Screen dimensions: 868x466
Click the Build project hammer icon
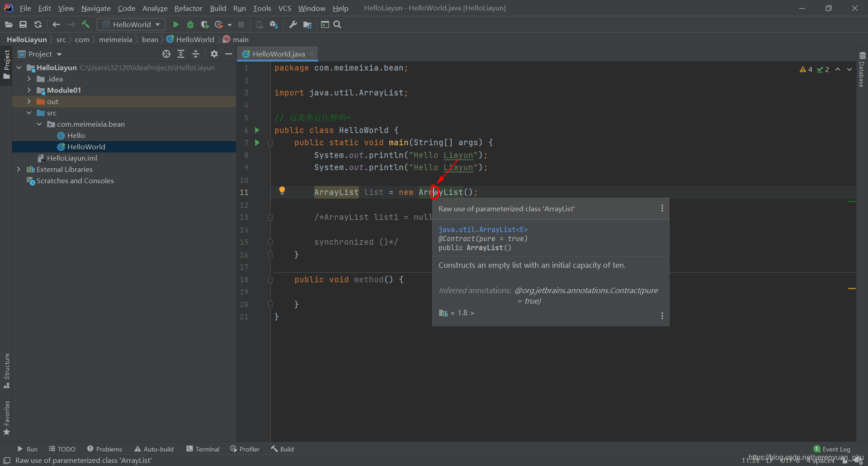[x=85, y=24]
